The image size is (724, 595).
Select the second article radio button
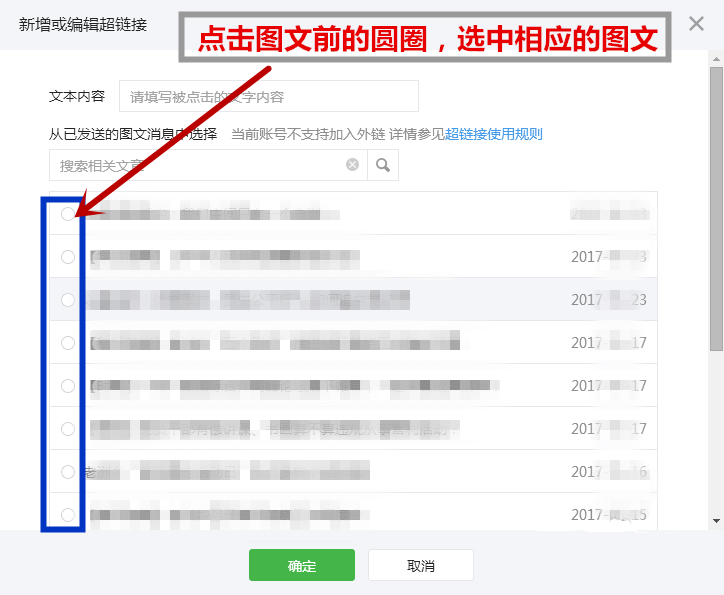point(68,257)
